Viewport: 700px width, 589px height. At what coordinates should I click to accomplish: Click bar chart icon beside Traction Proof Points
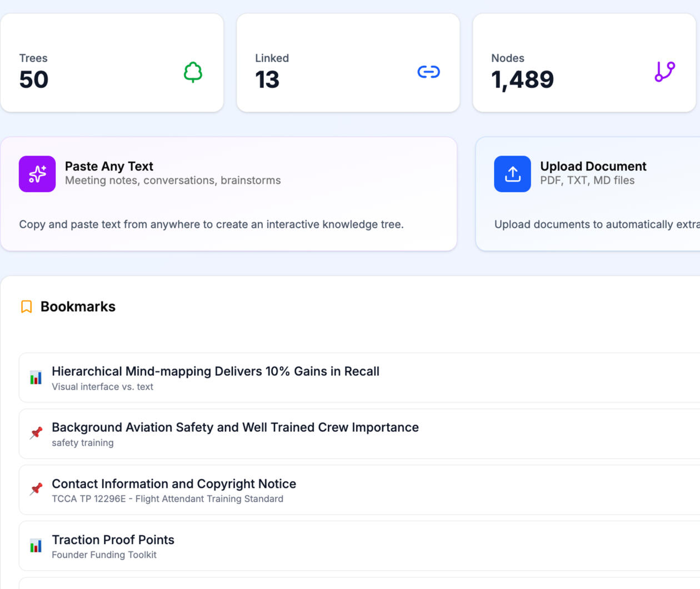(36, 546)
